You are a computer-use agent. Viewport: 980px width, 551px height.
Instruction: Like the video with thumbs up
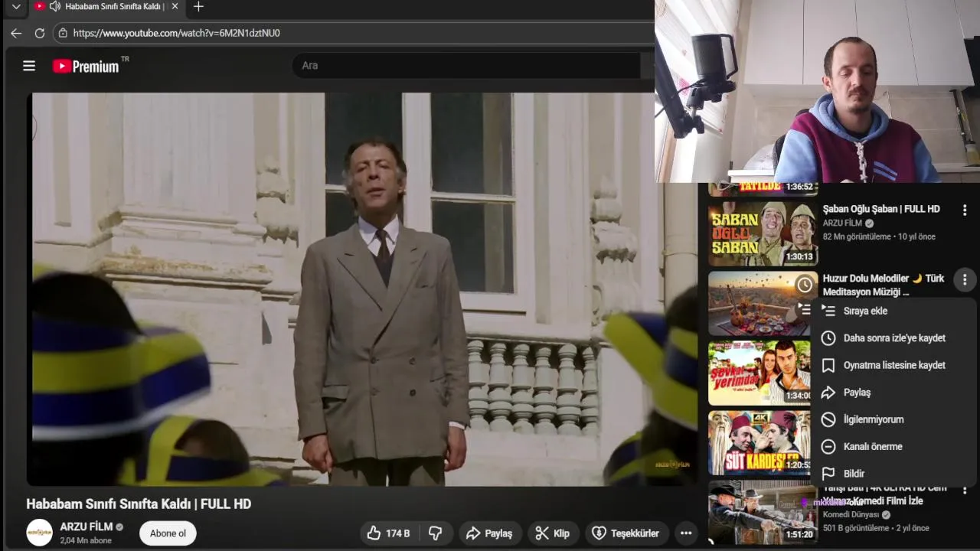pos(389,533)
